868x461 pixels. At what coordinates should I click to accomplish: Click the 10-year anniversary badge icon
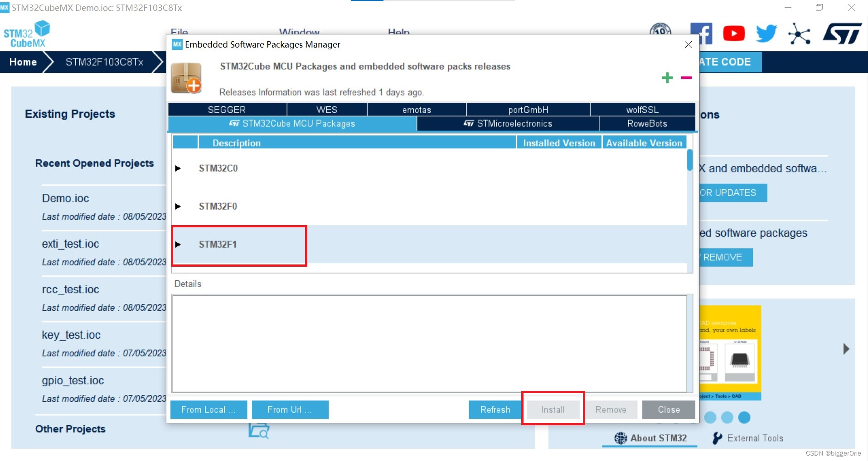660,29
